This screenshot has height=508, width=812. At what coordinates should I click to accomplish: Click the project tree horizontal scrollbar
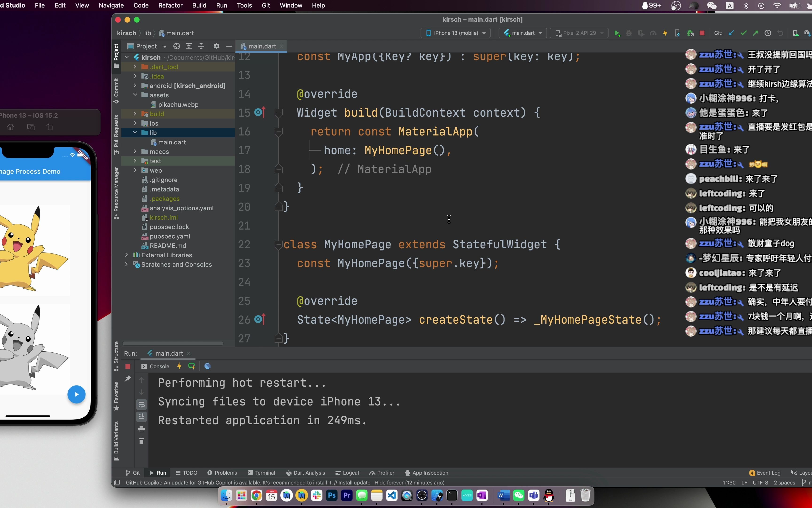(173, 343)
